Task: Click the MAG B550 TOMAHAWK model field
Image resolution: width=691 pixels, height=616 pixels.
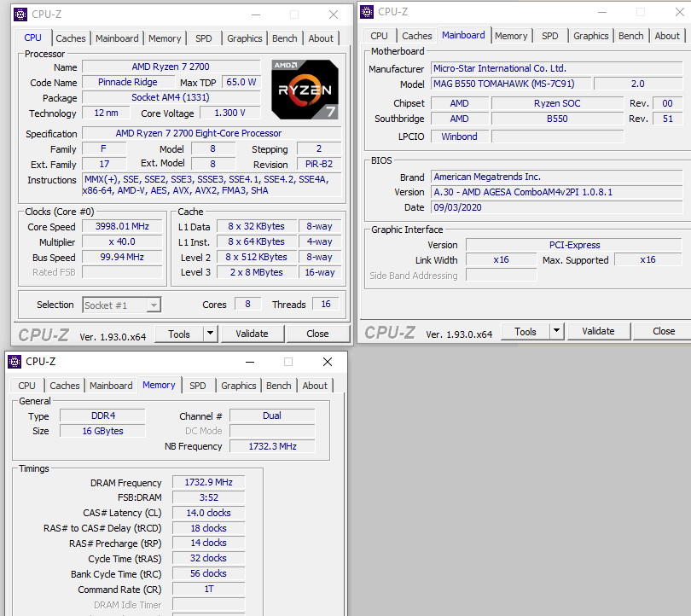Action: (x=511, y=84)
